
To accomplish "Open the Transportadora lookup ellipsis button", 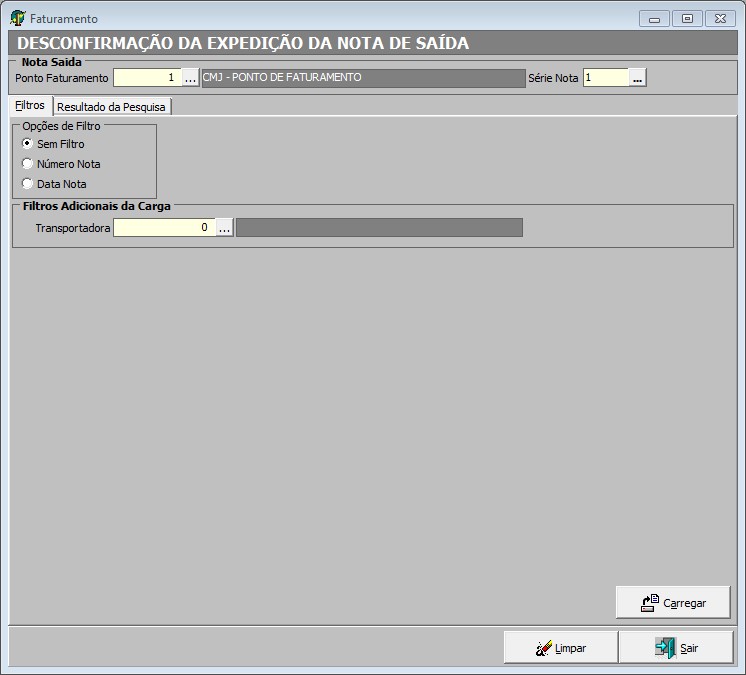I will point(224,228).
